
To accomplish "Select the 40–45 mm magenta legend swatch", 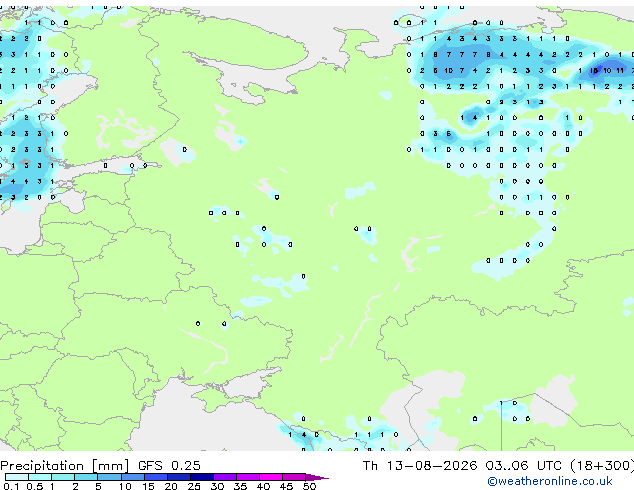I will coord(271,477).
